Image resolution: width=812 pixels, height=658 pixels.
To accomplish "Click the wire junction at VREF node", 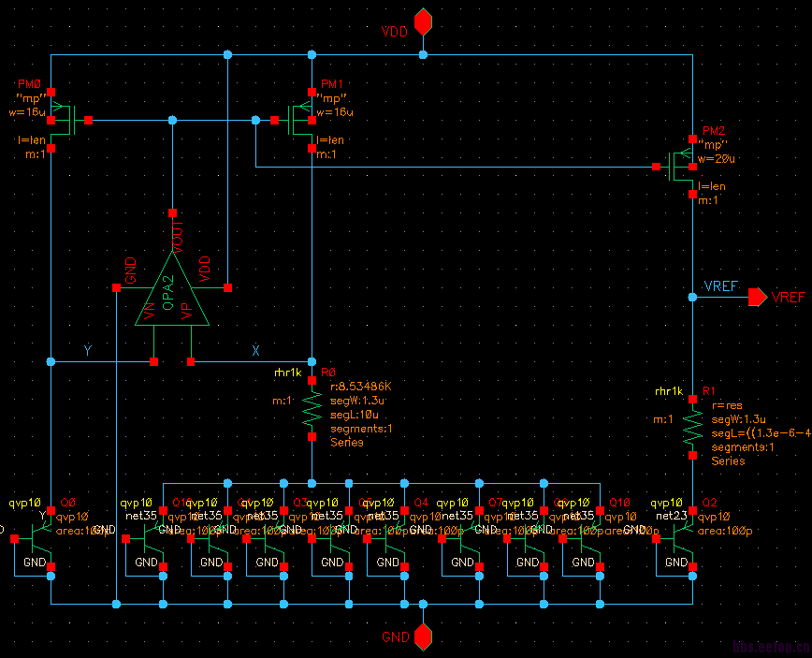I will coord(692,297).
